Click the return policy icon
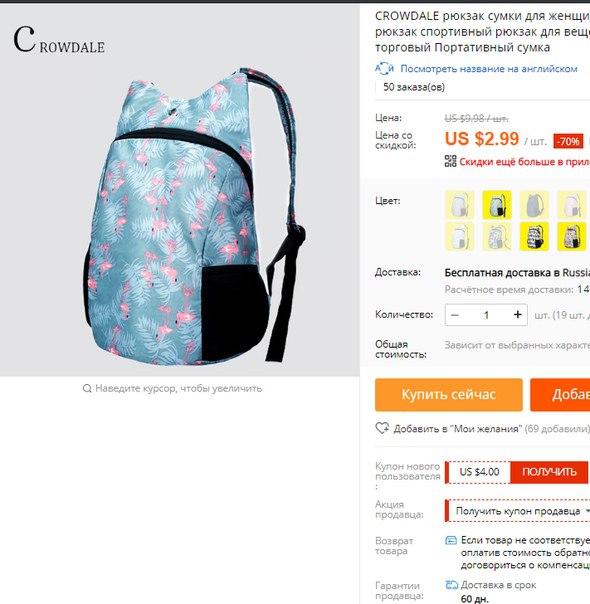The width and height of the screenshot is (590, 604). [x=451, y=540]
